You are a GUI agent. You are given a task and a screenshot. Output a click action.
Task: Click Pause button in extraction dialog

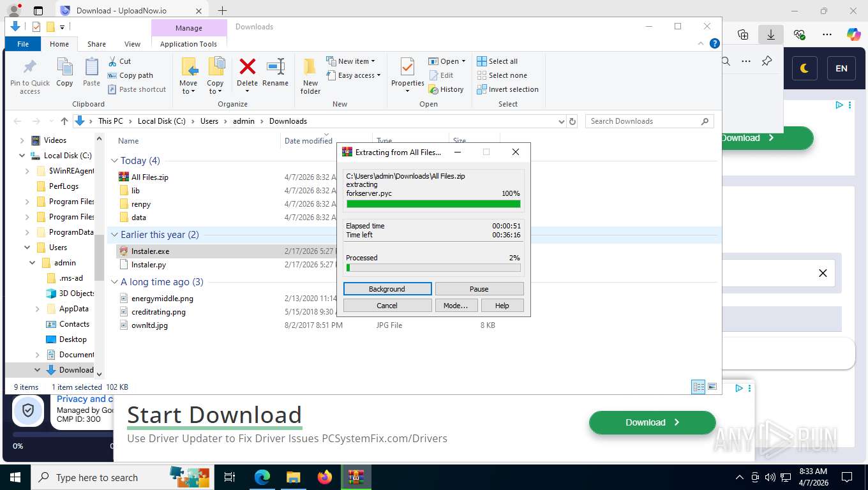479,289
